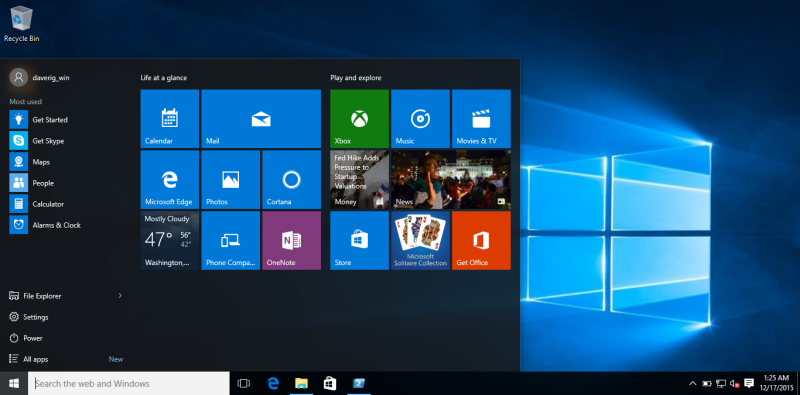Open the Photos tile
The image size is (800, 395).
pyautogui.click(x=230, y=179)
